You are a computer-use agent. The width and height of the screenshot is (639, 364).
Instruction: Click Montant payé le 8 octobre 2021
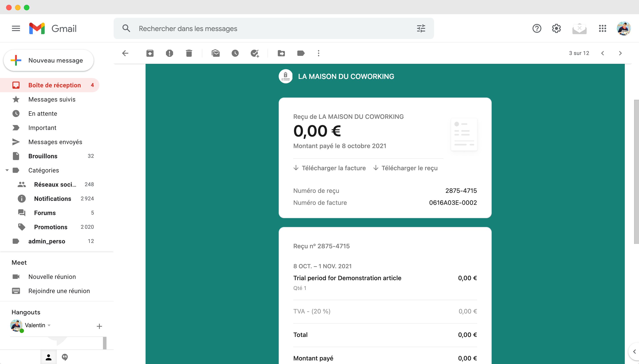tap(340, 146)
